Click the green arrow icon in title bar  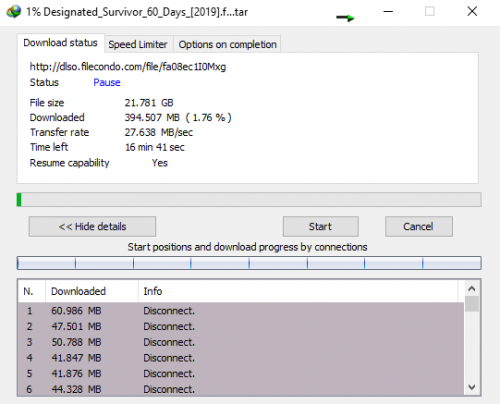click(x=345, y=17)
